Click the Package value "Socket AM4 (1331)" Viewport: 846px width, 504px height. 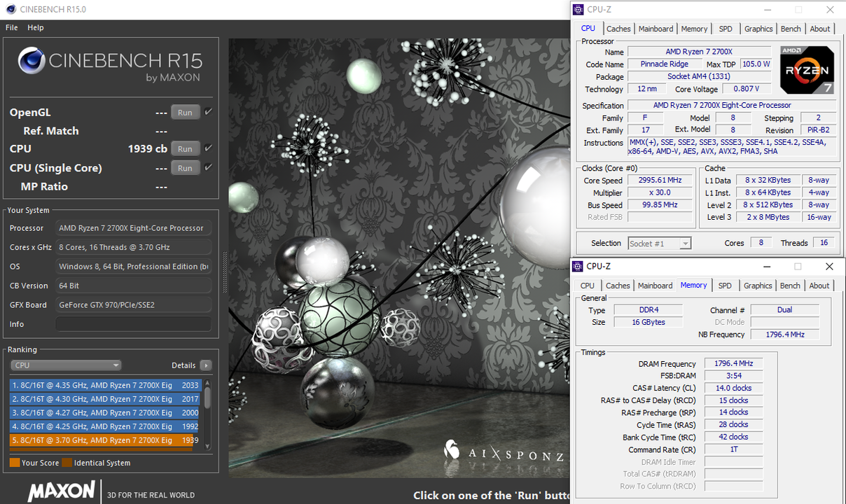(700, 77)
